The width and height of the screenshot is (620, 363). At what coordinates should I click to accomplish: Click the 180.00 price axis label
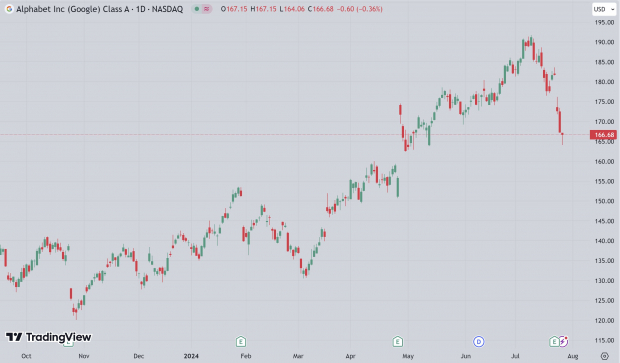[605, 82]
